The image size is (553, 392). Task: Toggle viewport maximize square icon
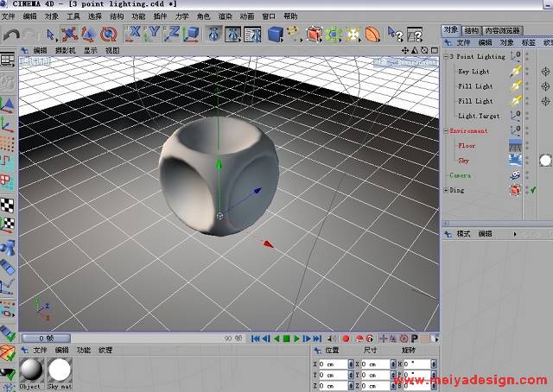[435, 50]
